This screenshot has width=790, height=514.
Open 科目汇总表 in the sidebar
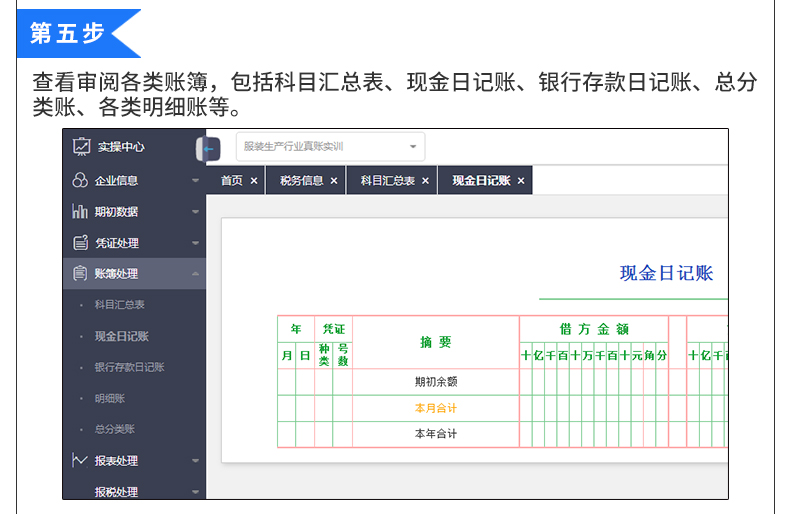[x=119, y=304]
